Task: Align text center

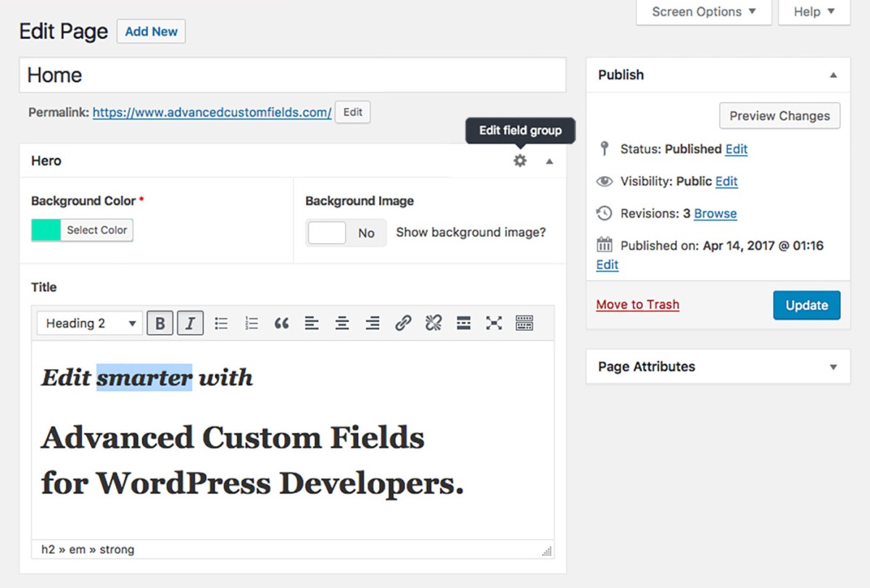Action: click(342, 323)
